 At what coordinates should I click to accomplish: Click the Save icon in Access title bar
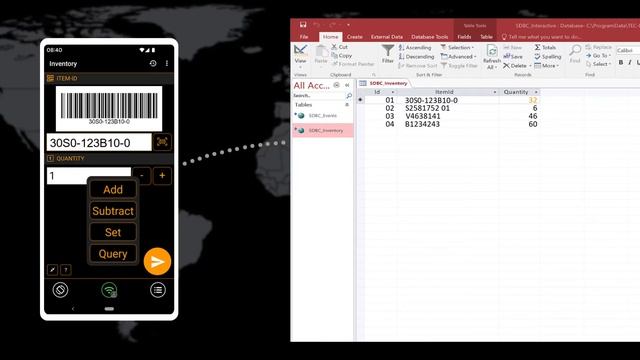(303, 25)
